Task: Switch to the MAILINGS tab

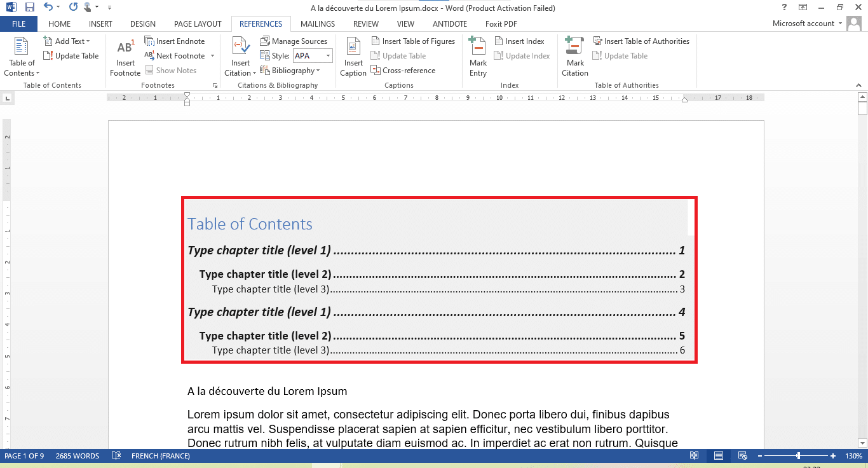Action: click(318, 24)
